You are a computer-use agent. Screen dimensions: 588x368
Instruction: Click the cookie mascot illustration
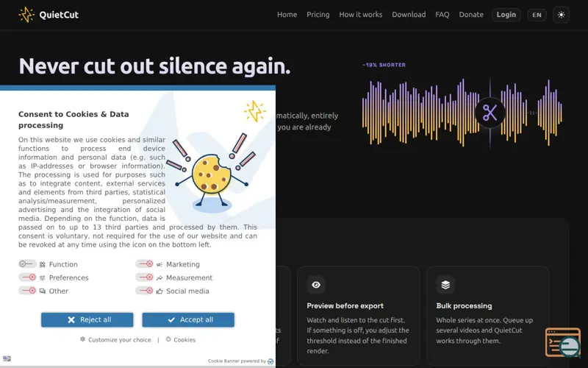pos(212,172)
